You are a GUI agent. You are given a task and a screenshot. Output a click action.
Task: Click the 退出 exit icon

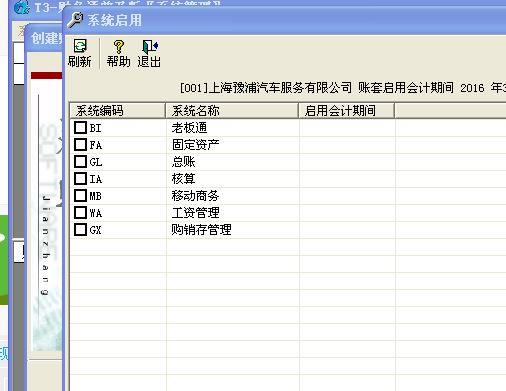pyautogui.click(x=150, y=47)
